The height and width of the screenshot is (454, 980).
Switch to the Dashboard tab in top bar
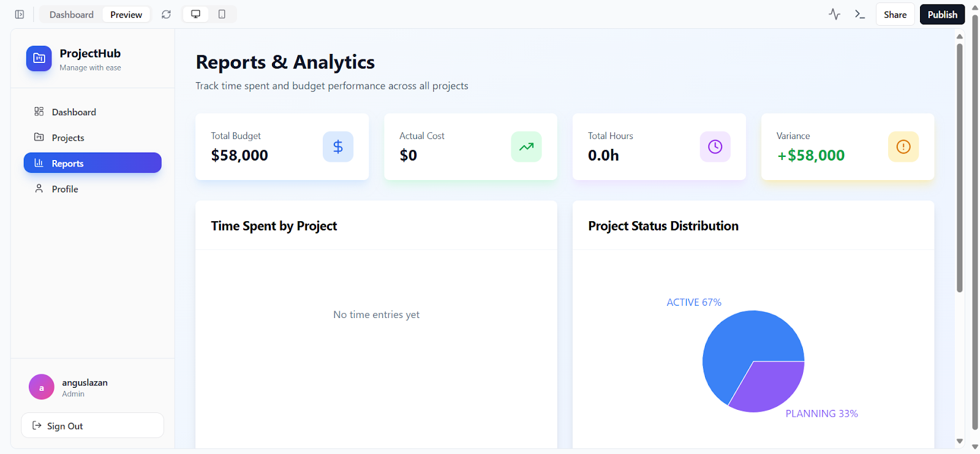click(x=72, y=14)
